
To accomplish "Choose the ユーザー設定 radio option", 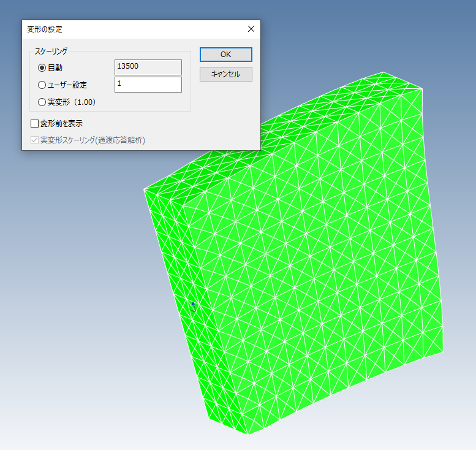I will 42,85.
